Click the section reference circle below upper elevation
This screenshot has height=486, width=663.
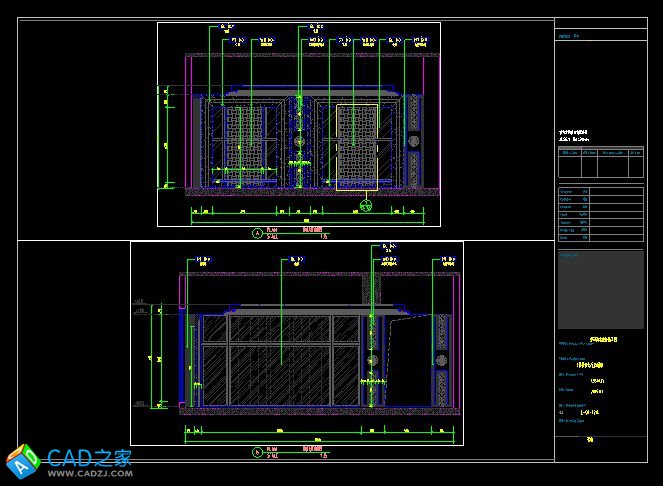[x=366, y=206]
